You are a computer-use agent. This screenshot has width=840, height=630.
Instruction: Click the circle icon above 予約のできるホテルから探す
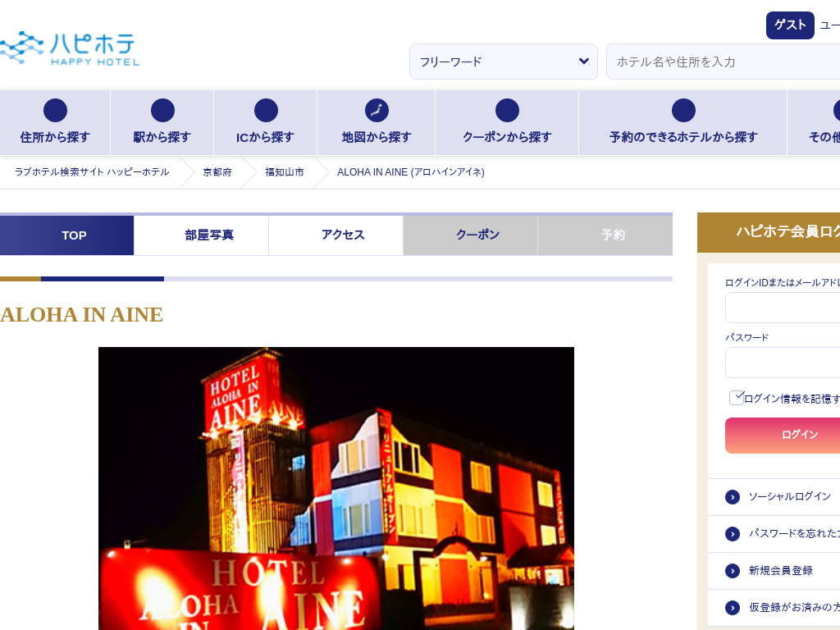683,111
